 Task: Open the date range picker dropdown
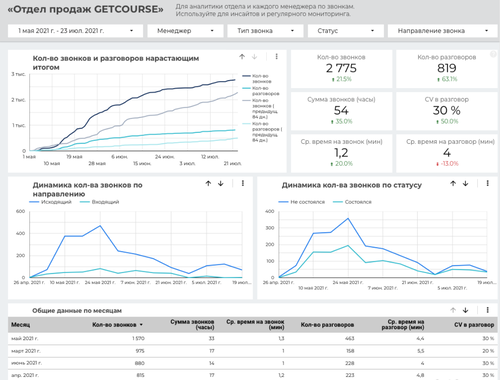[76, 31]
